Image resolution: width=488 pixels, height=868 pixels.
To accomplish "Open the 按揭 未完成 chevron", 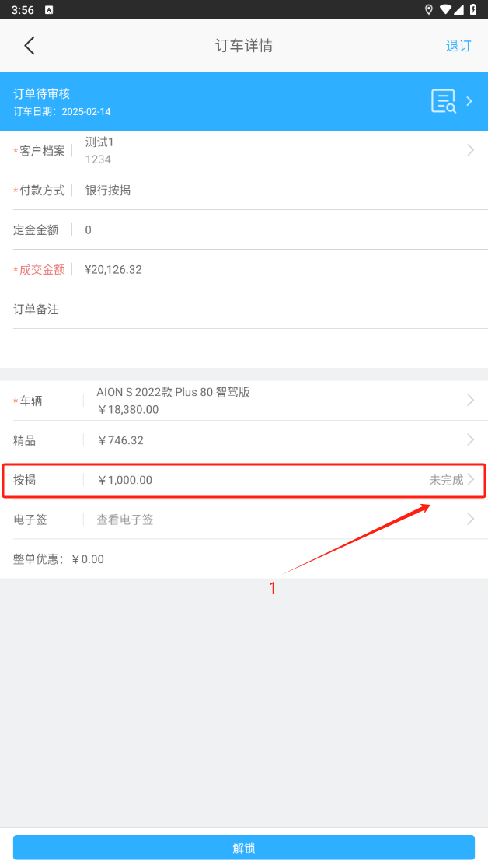I will coord(470,480).
